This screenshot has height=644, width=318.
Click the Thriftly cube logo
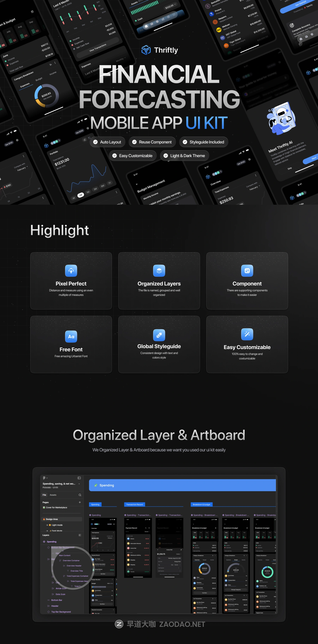146,50
